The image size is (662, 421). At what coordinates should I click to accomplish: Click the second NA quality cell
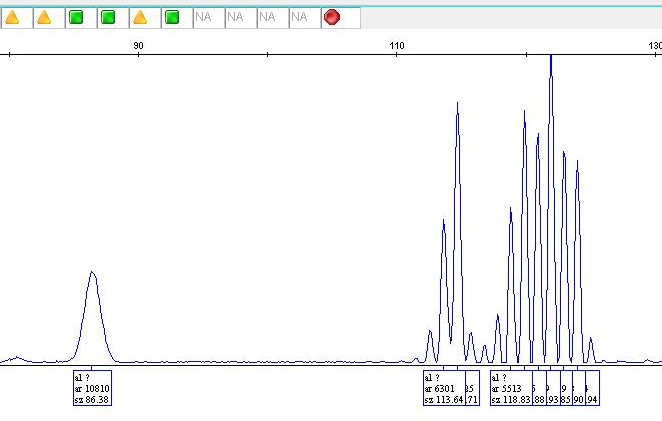coord(236,17)
